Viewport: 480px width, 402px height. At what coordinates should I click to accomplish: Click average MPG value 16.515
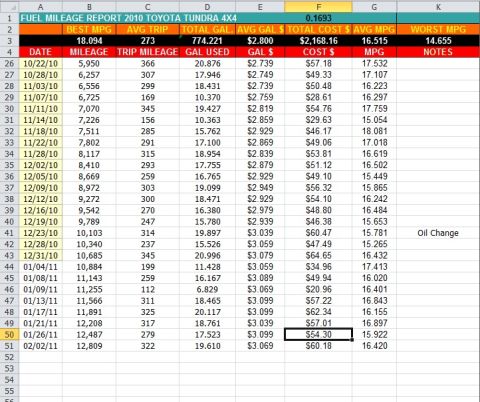click(374, 41)
